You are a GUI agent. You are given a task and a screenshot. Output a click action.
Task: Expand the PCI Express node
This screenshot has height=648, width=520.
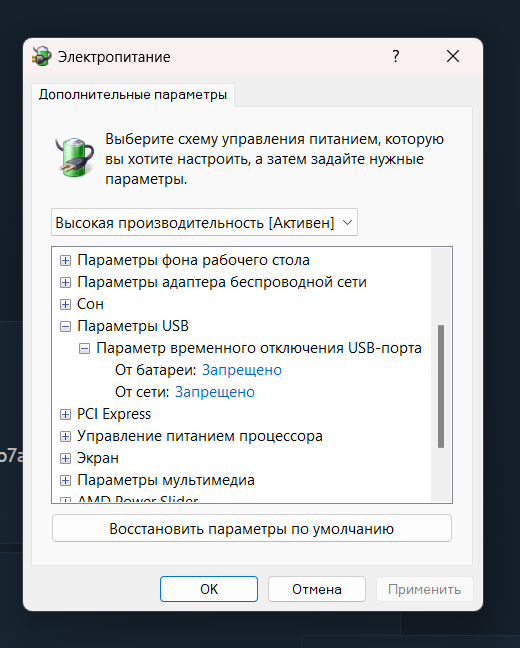point(65,415)
